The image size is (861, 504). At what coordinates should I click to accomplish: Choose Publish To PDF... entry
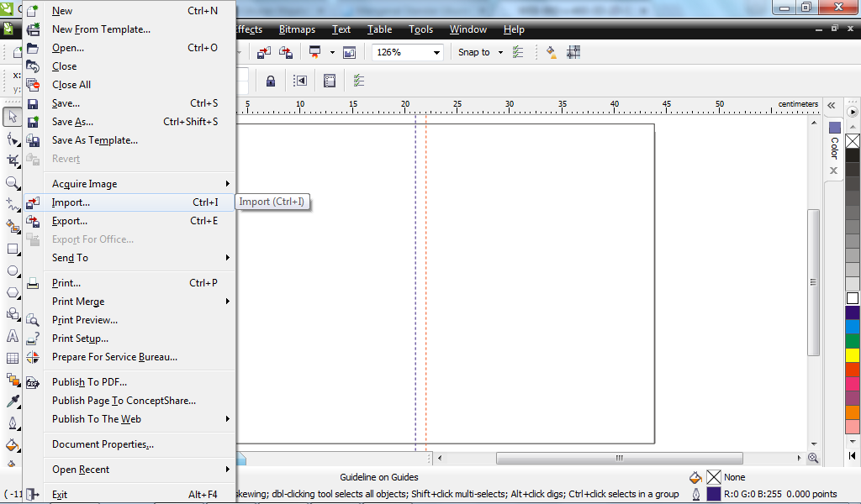tap(129, 382)
